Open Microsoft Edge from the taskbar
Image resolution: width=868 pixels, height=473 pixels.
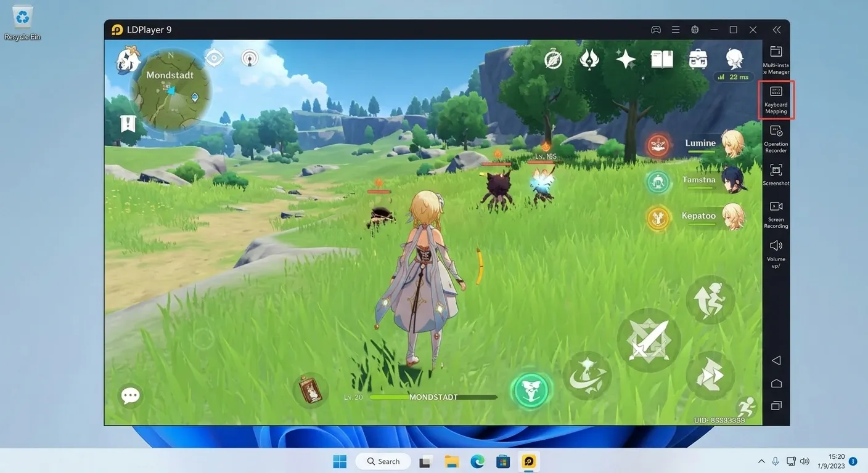tap(478, 461)
